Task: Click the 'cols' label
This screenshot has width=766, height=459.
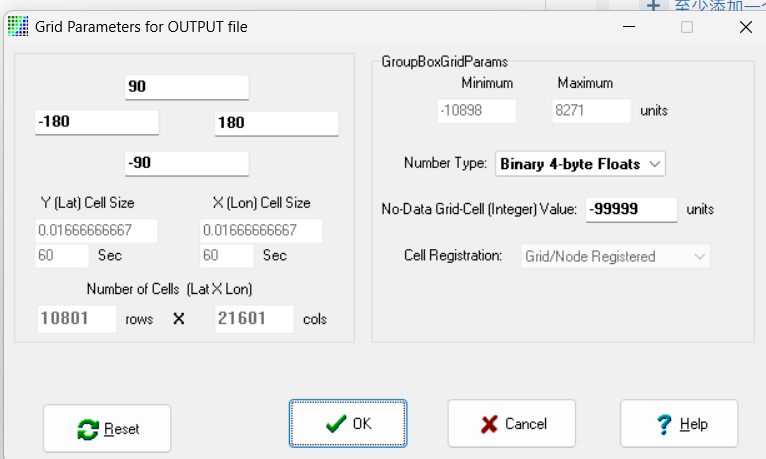Action: pyautogui.click(x=315, y=319)
